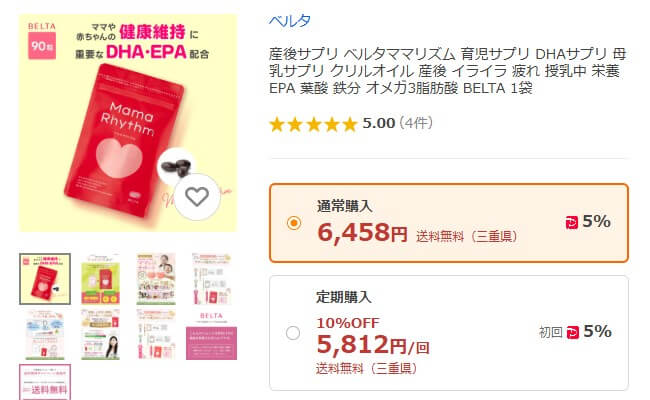This screenshot has width=650, height=400.
Task: Click the main Mama Rhythm product image
Action: 128,123
